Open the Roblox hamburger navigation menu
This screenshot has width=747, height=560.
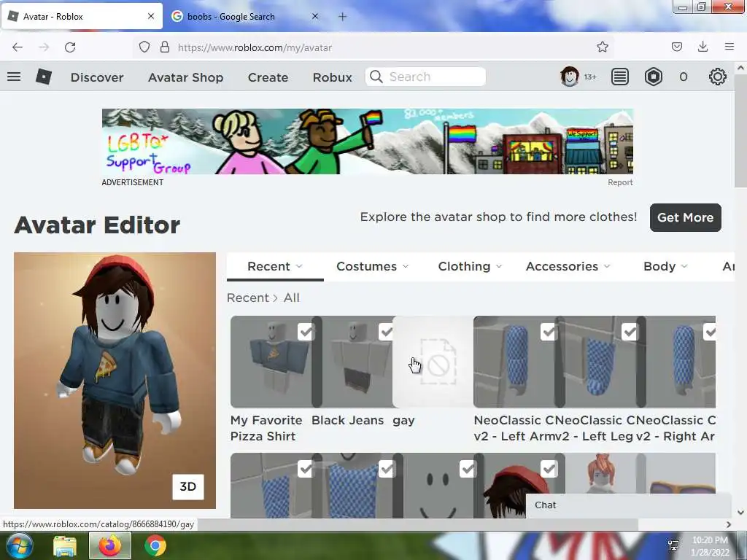point(14,77)
